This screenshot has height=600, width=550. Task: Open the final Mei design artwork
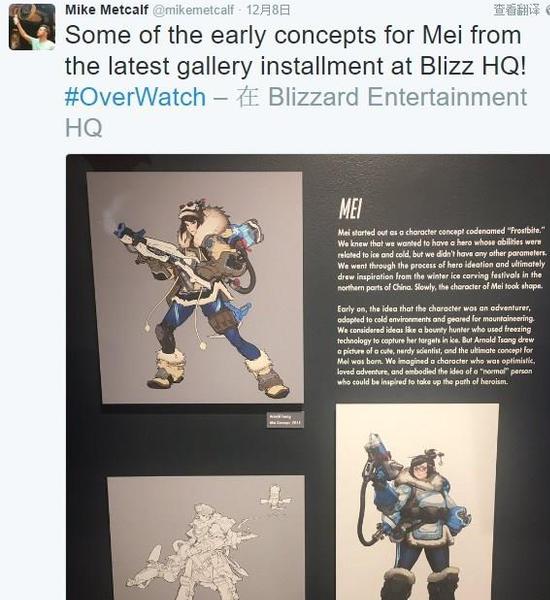[x=418, y=502]
